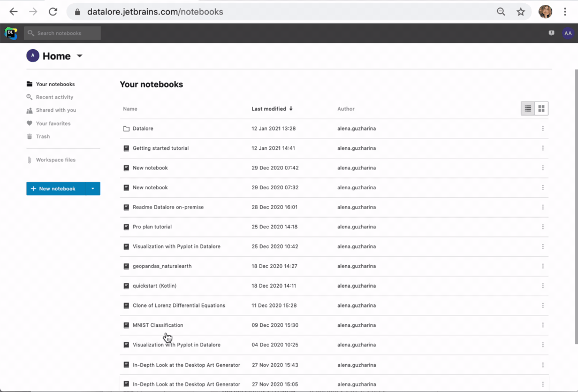
Task: Open Chrome three-dot menu
Action: [565, 12]
